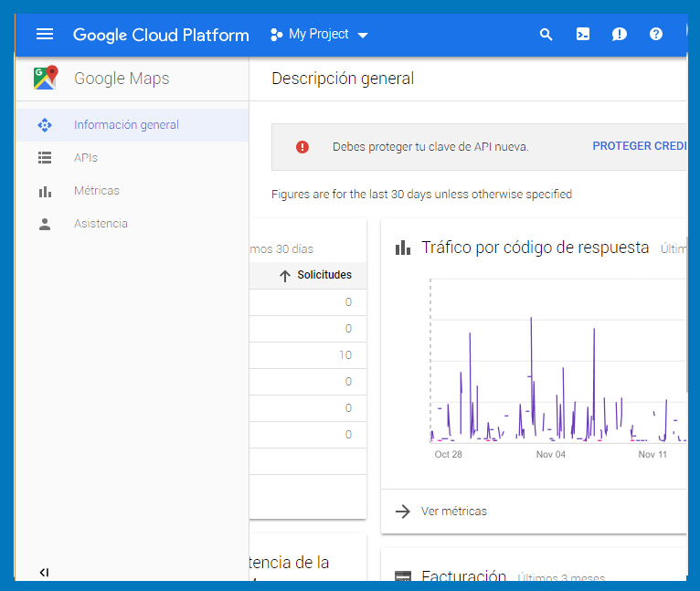Collapse the sidebar with the arrow icon
Viewport: 700px width, 591px height.
point(44,572)
